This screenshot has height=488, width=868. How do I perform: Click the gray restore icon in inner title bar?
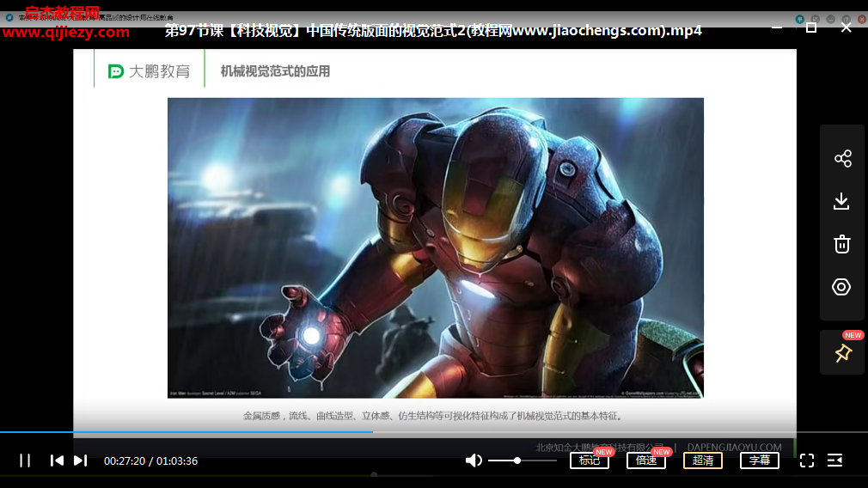(847, 19)
